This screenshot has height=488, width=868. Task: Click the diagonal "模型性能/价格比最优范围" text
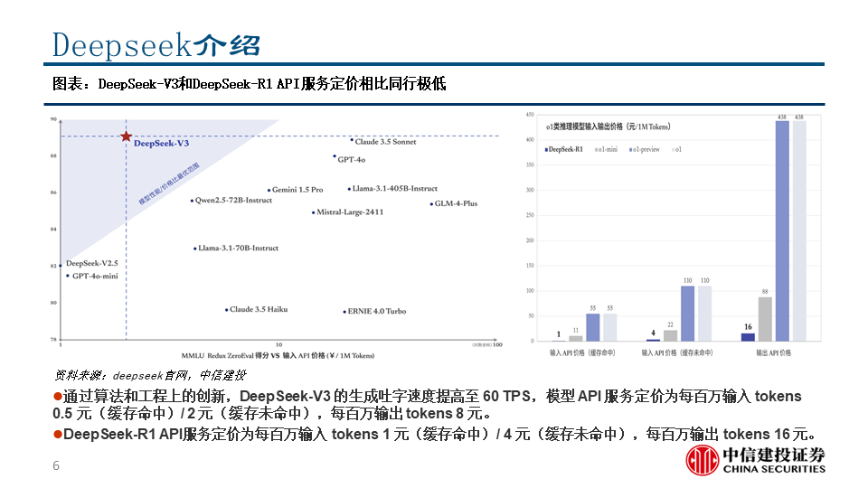tap(169, 184)
